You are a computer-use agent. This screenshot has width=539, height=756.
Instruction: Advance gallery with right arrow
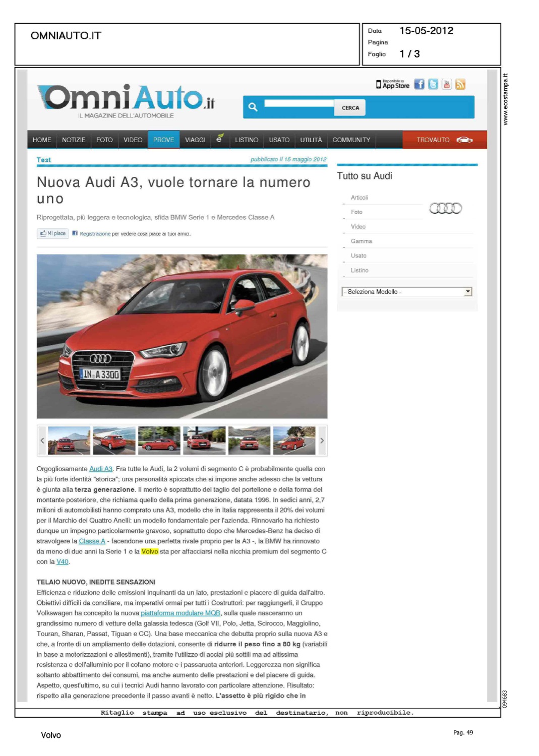point(322,440)
